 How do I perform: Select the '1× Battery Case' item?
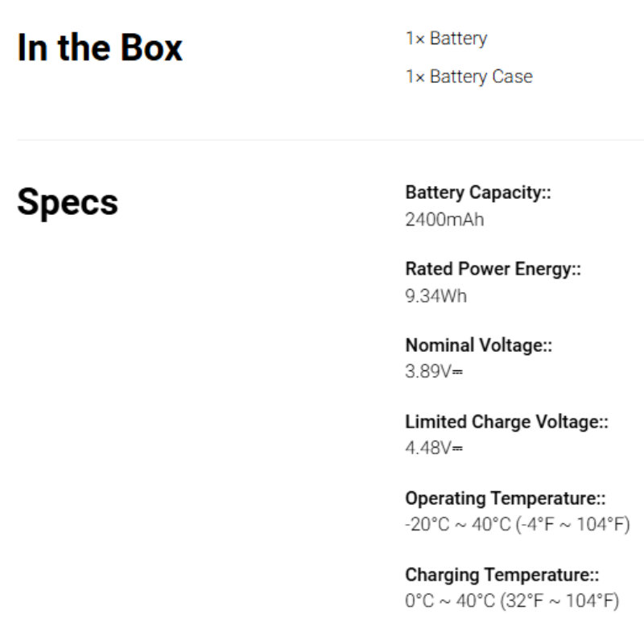[469, 76]
